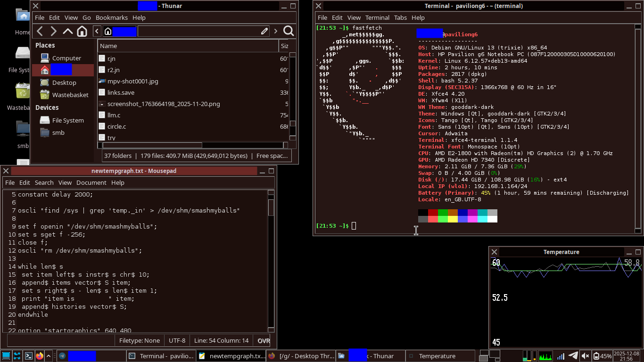
Task: Click the Thunar file list vertical scrollbar
Action: pos(293,97)
